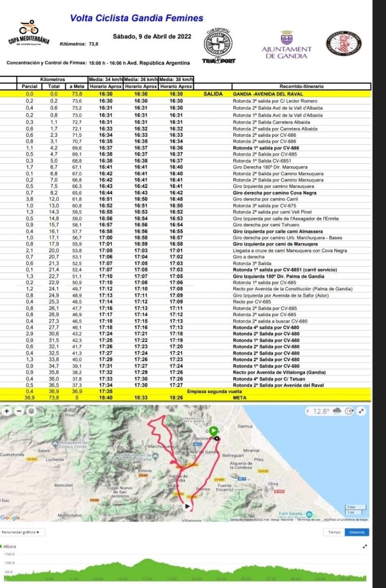Click the Copa Mediterrània logo
This screenshot has height=588, width=386.
click(x=29, y=35)
